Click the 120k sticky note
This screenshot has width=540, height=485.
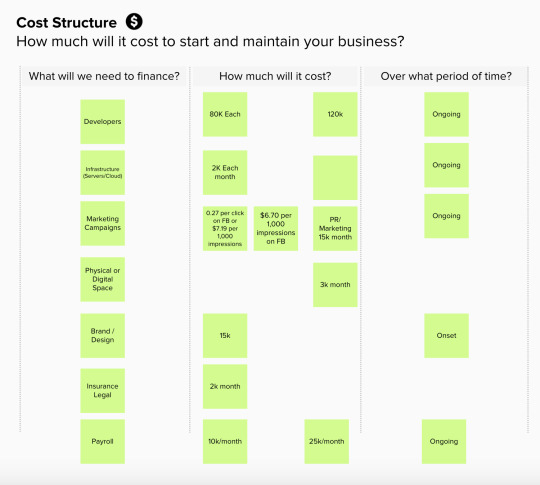[335, 114]
